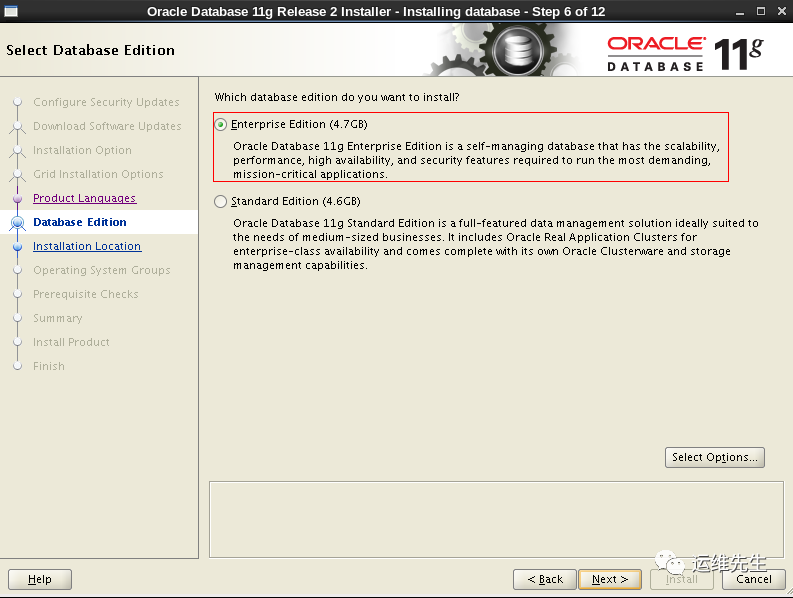Click the 'Operating System Groups' step label
Viewport: 793px width, 598px height.
[x=102, y=270]
